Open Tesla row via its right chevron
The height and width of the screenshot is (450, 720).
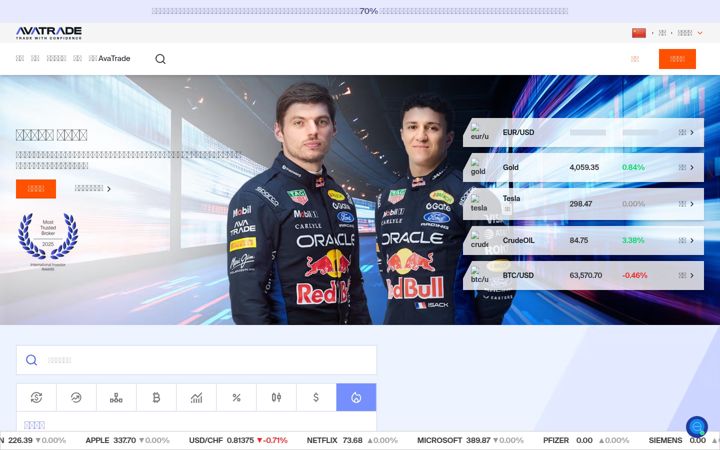click(692, 204)
